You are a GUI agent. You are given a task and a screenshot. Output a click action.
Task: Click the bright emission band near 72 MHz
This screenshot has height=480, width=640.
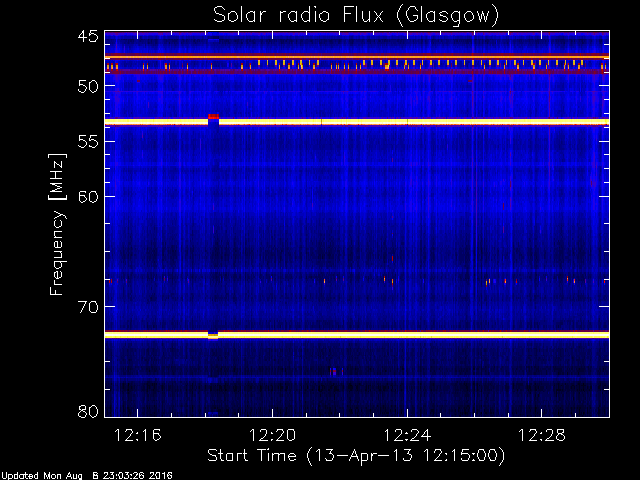357,335
